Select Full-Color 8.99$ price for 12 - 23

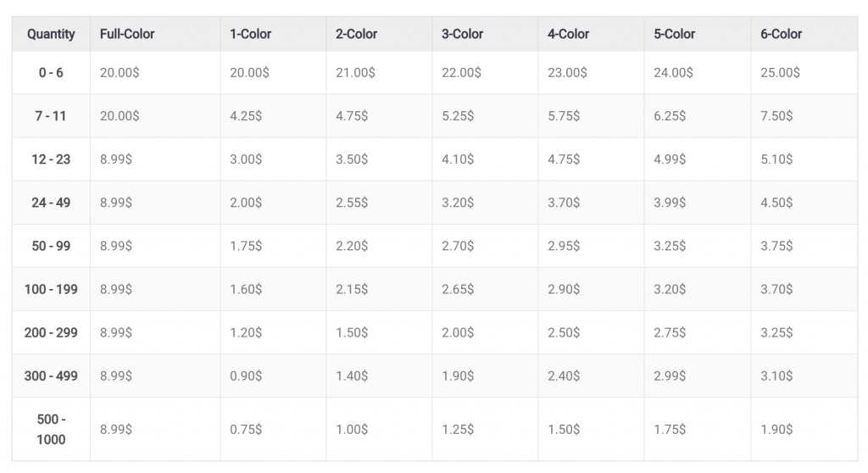(x=116, y=159)
